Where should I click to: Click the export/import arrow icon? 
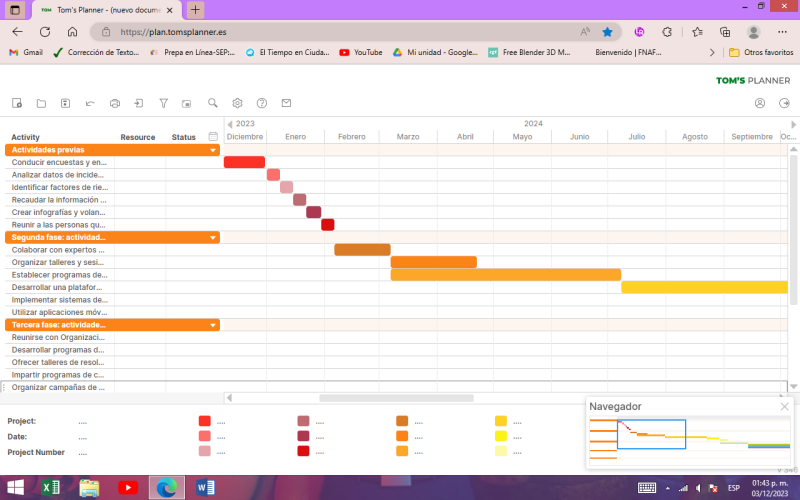139,103
